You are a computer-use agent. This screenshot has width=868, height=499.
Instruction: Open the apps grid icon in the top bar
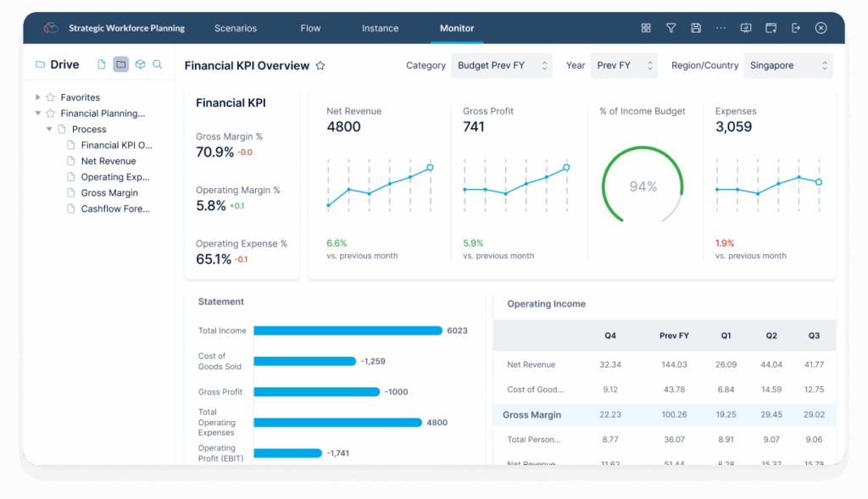tap(646, 27)
